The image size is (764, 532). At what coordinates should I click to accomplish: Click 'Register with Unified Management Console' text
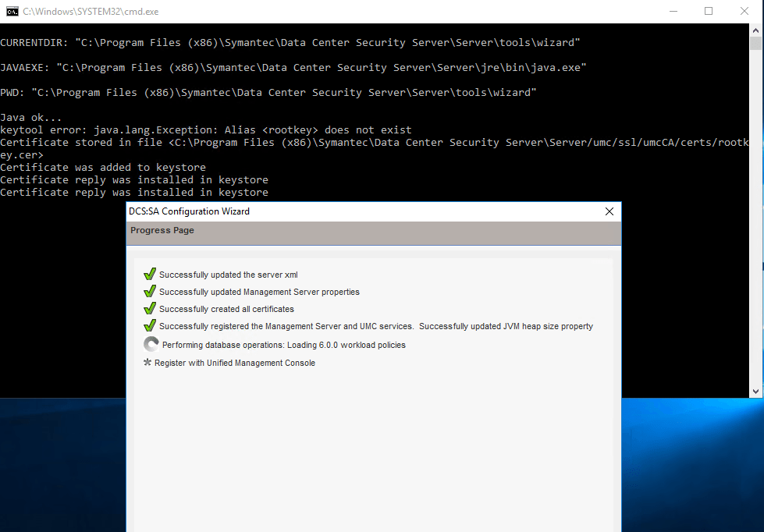[235, 363]
